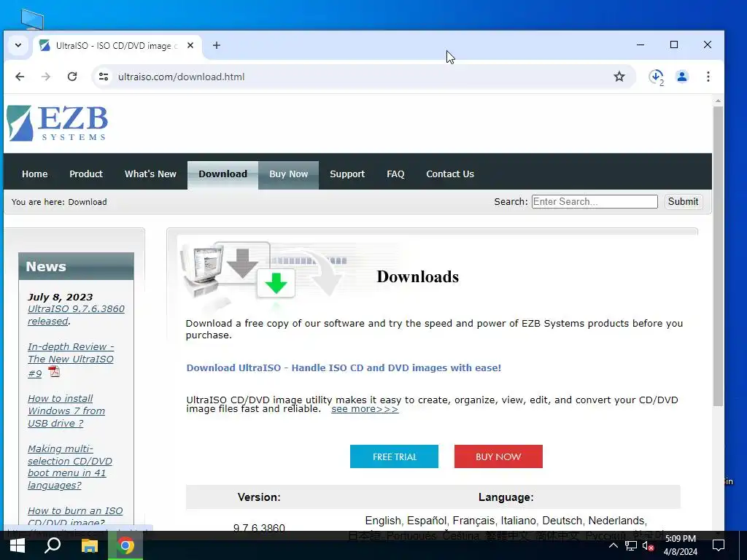Screen dimensions: 747x560
Task: Open the Contact Us page
Action: pyautogui.click(x=450, y=174)
